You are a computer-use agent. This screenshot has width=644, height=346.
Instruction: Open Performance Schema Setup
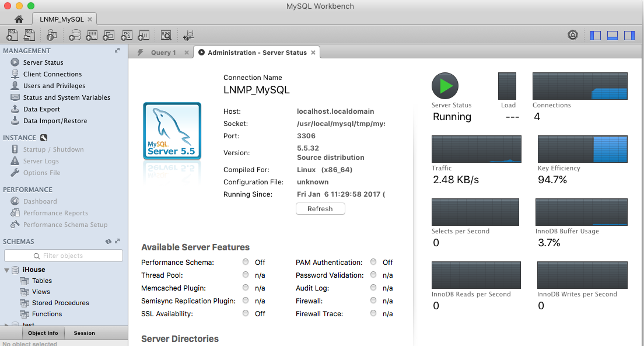(65, 225)
